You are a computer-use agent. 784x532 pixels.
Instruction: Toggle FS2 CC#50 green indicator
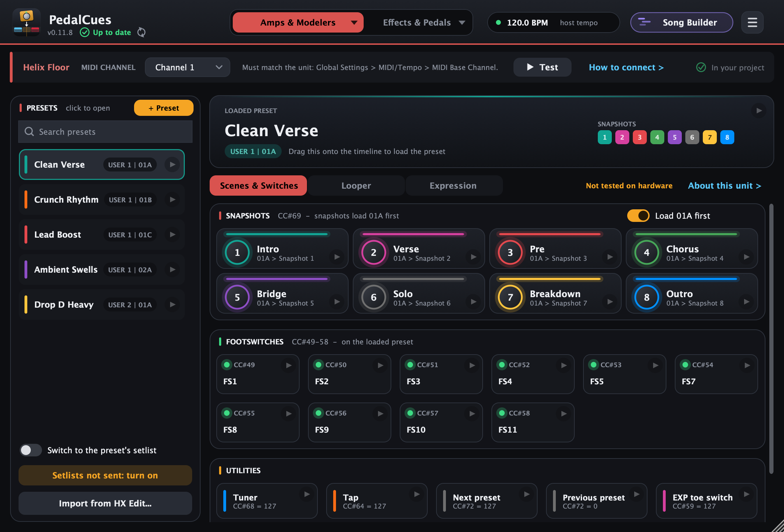[x=318, y=365]
